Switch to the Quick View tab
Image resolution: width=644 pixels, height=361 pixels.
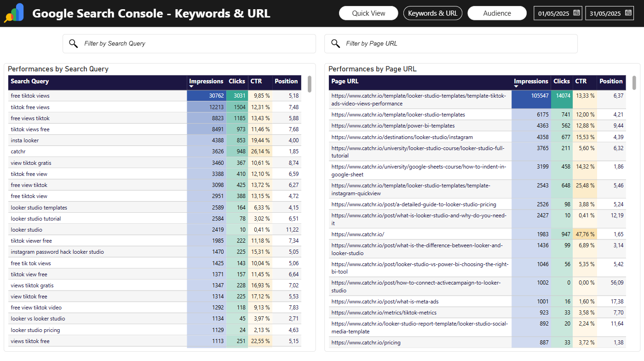[x=368, y=13]
